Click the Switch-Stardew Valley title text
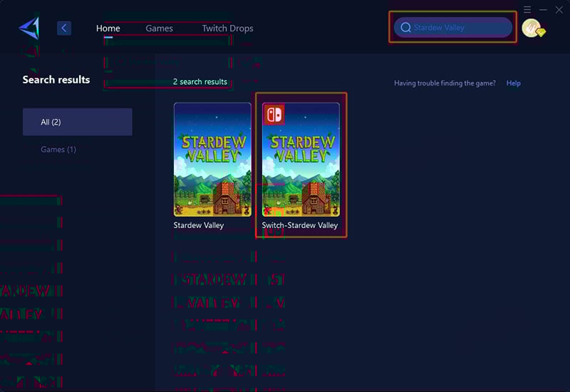Viewport: 570px width, 392px height. [300, 225]
